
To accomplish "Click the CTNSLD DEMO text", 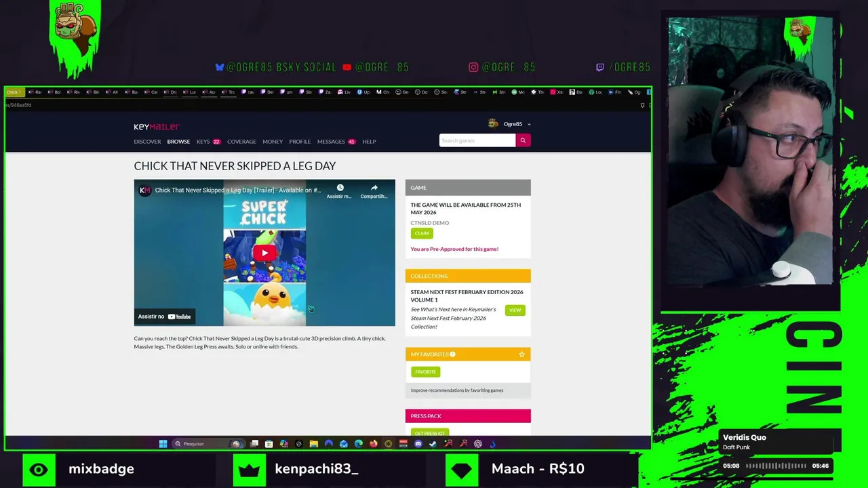I will tap(429, 222).
